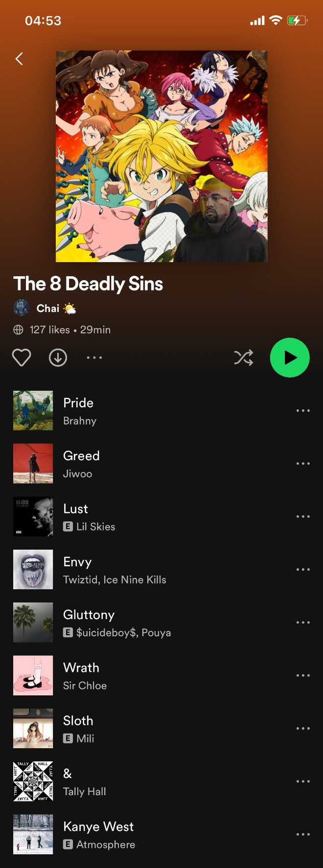Open more options for Greed track

(303, 463)
